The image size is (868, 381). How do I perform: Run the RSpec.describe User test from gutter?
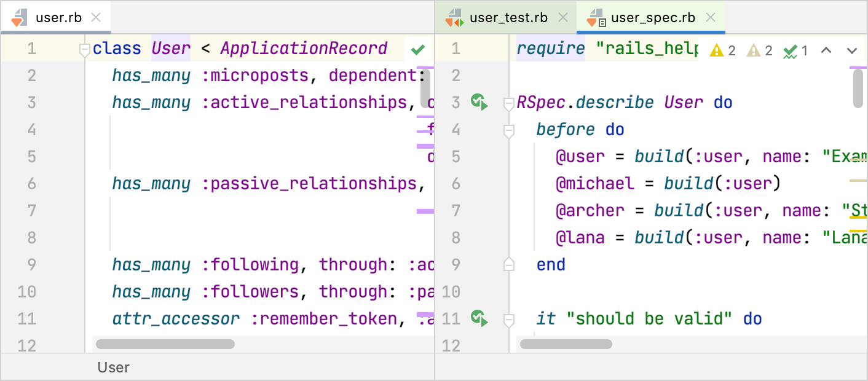point(479,102)
